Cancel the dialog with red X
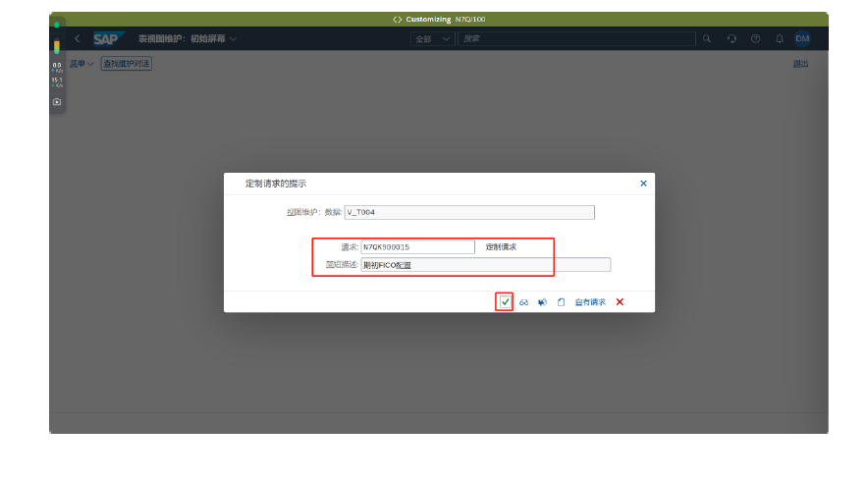Screen dimensions: 868x478 point(620,302)
